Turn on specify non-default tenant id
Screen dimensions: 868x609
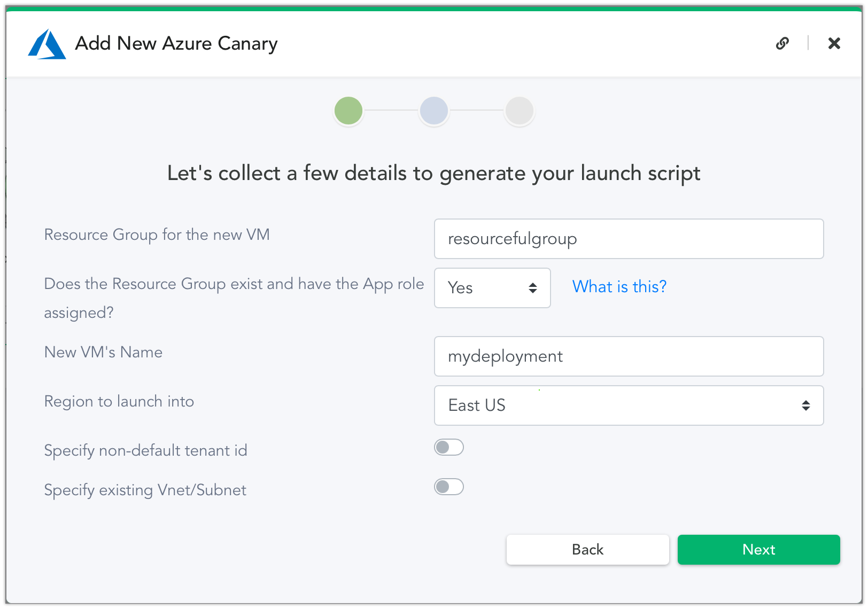449,447
